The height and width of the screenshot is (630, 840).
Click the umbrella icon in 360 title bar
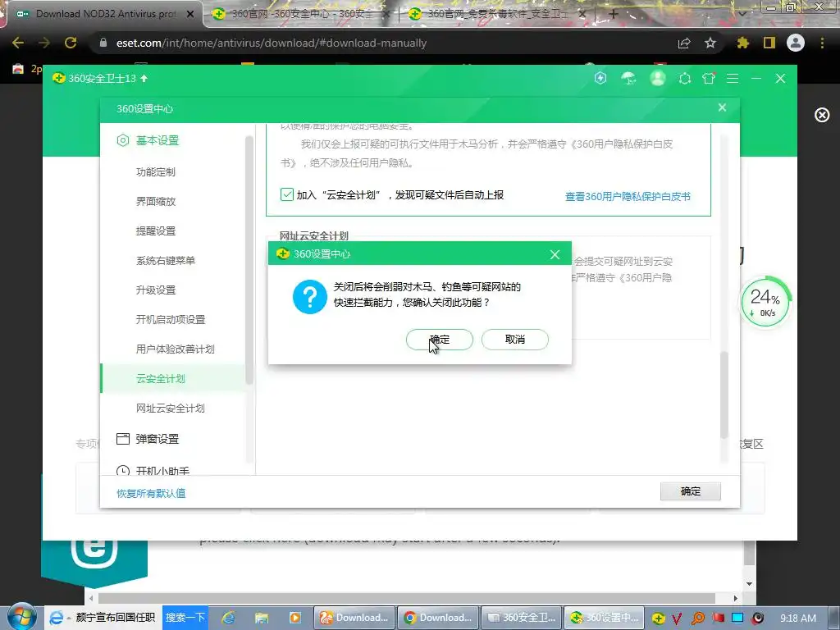point(628,79)
